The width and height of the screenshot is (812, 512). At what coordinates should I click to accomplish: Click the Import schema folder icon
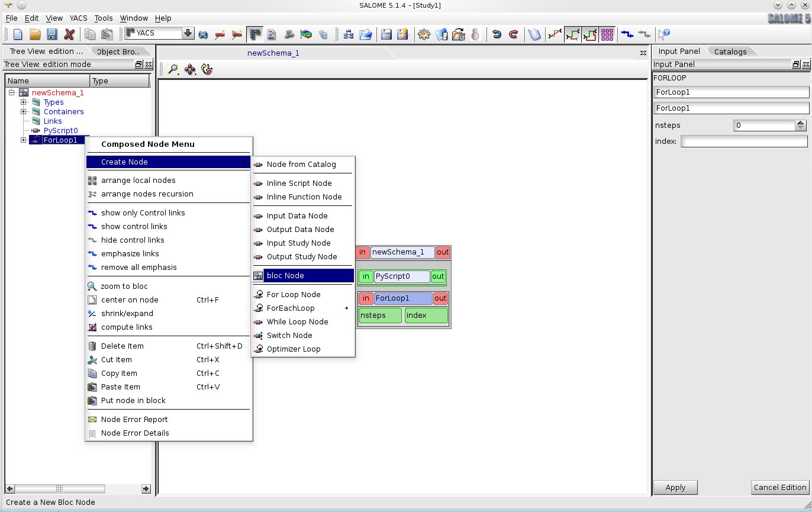(x=365, y=34)
